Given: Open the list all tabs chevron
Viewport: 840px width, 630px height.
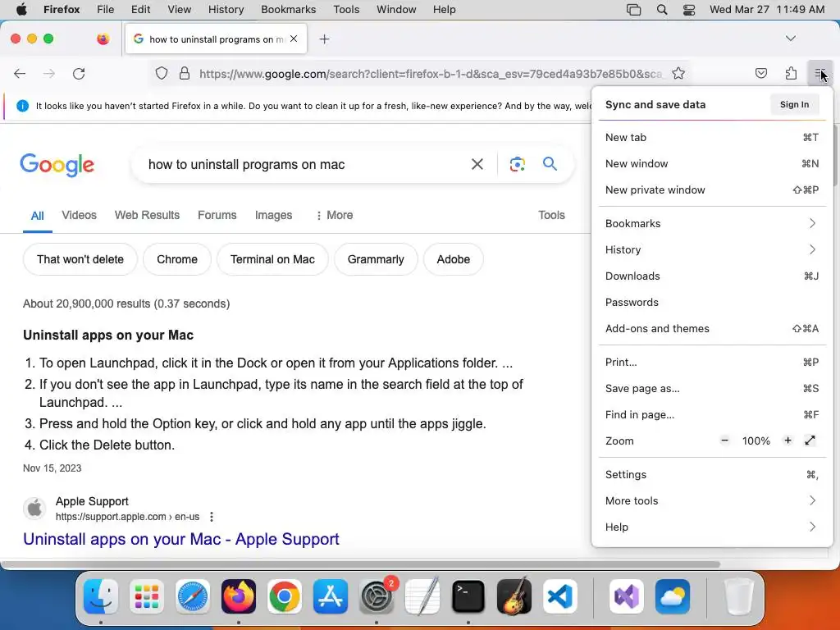Looking at the screenshot, I should [x=790, y=39].
